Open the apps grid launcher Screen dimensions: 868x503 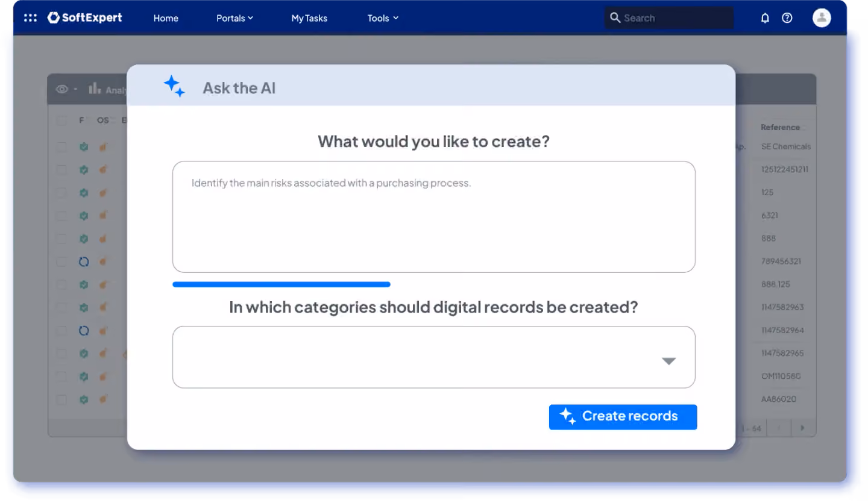click(30, 18)
